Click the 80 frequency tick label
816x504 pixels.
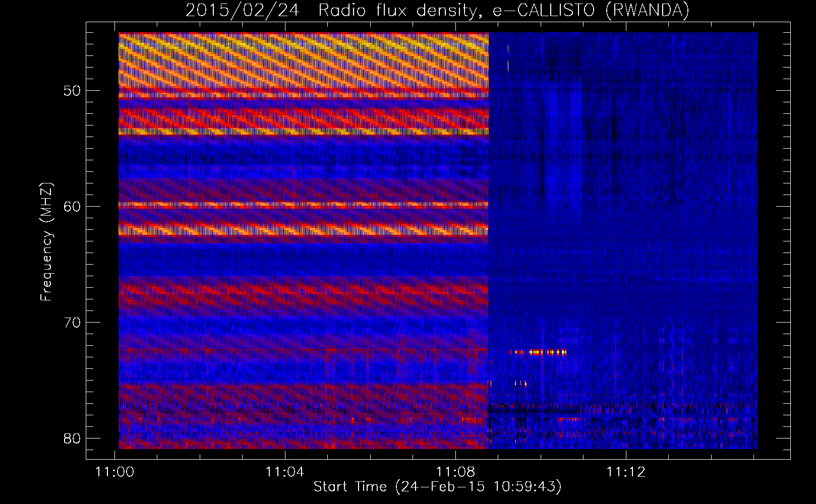tap(72, 437)
